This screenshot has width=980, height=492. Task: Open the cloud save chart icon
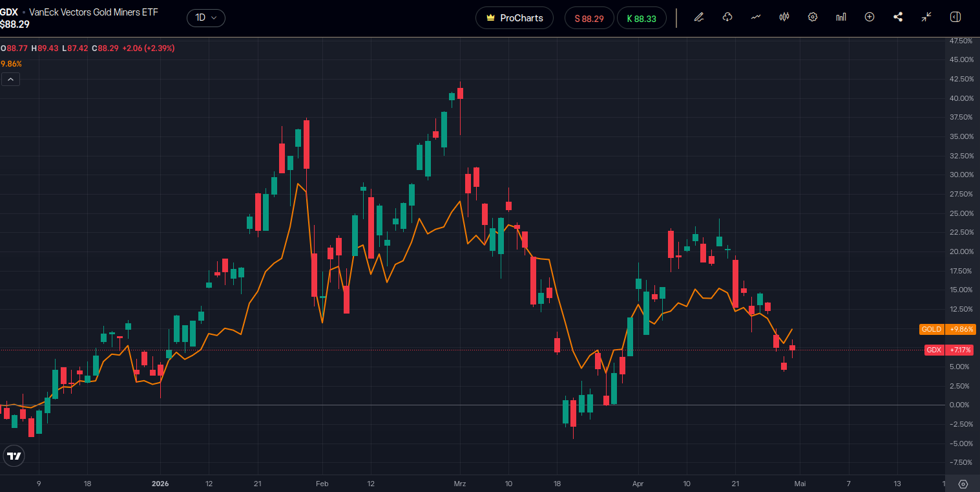click(x=727, y=17)
